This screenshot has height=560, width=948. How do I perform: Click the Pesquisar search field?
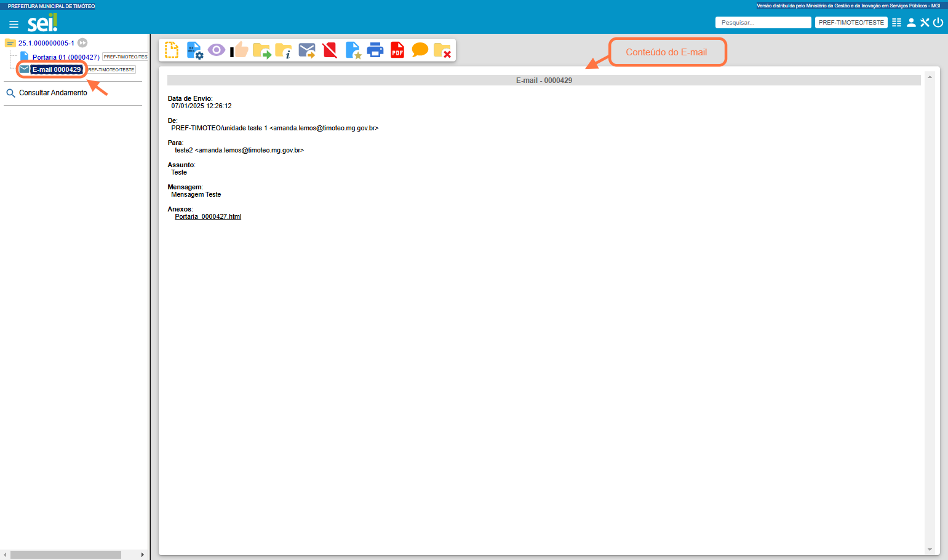[763, 22]
